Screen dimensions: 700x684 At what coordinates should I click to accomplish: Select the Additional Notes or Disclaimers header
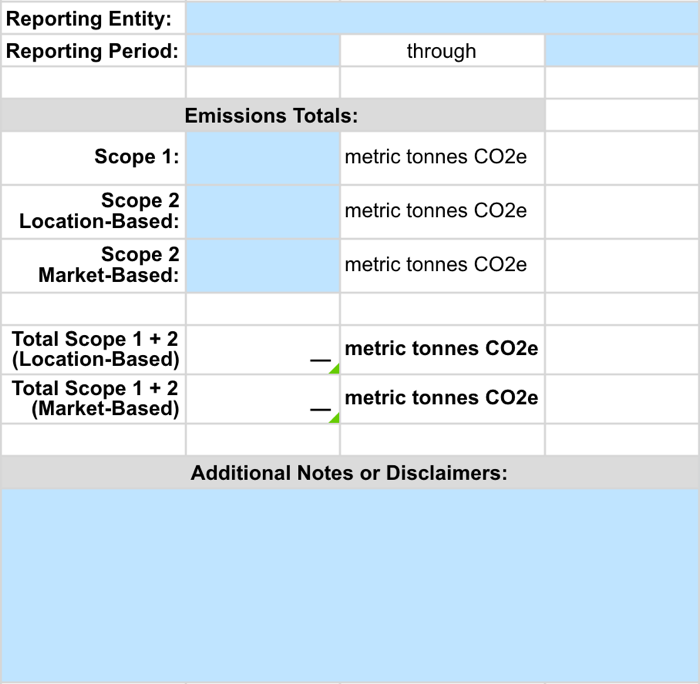(350, 472)
